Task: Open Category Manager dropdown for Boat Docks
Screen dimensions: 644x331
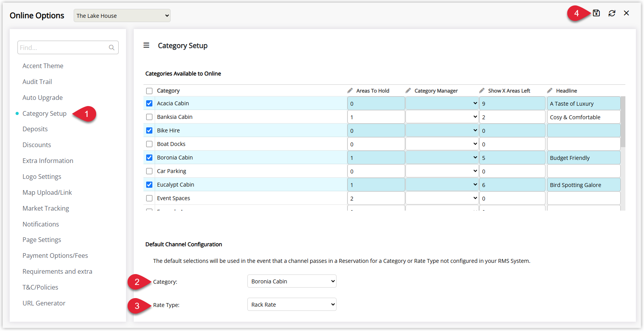Action: tap(442, 144)
